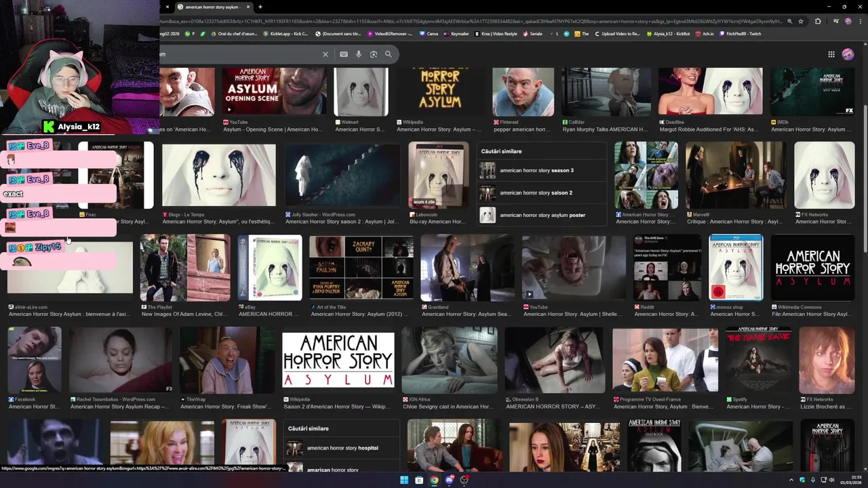Viewport: 868px width, 488px height.
Task: Submit search with the magnifier icon
Action: pos(389,54)
